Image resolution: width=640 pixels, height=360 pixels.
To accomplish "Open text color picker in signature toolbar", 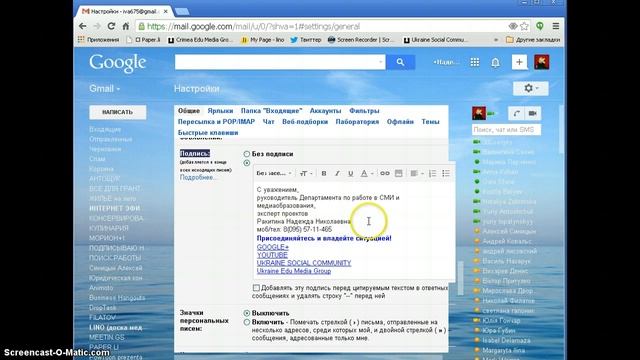I will (366, 173).
